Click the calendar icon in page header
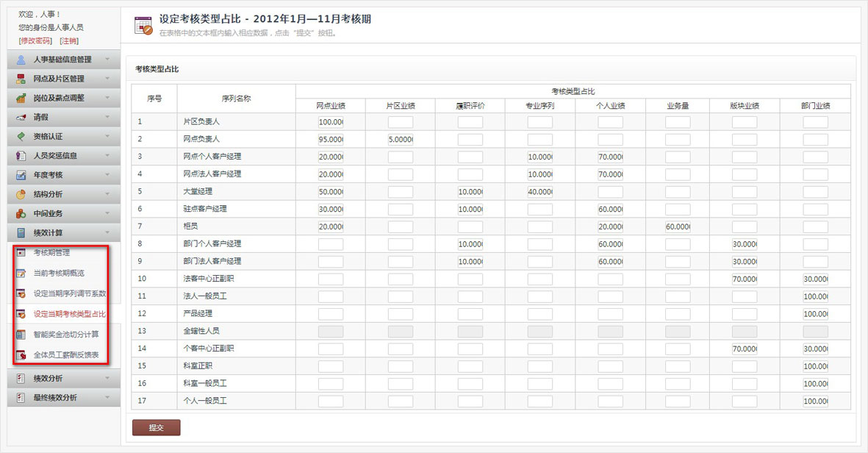Image resolution: width=868 pixels, height=453 pixels. [x=143, y=26]
